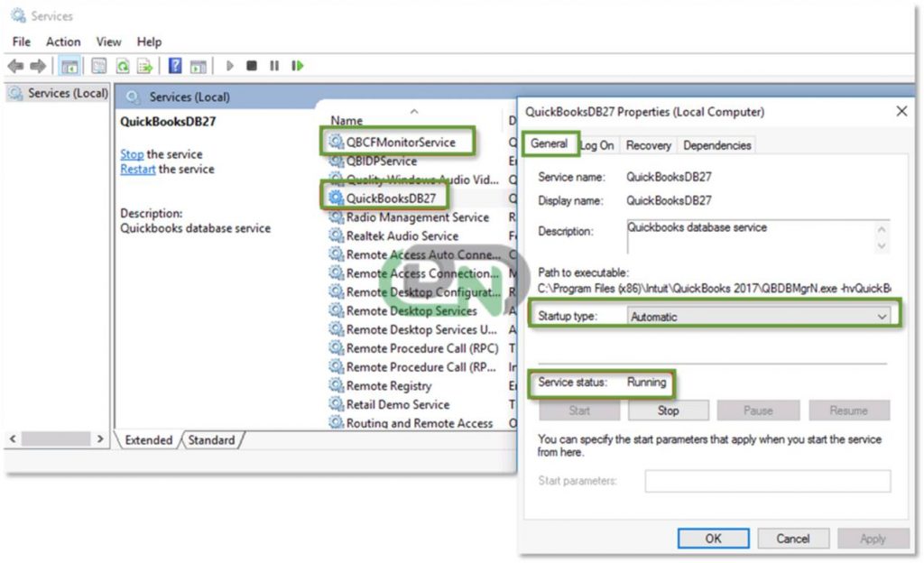Toggle the Show/Hide Action Pane icon
The height and width of the screenshot is (563, 924).
click(198, 66)
